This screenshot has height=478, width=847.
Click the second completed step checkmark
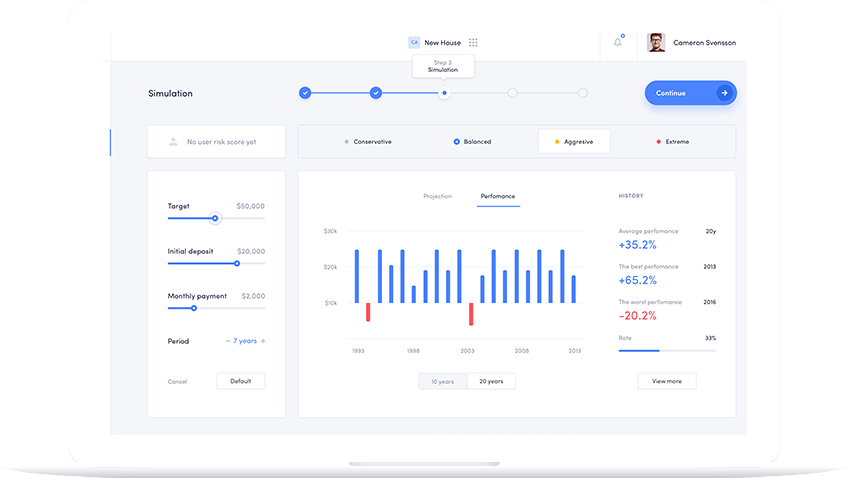pos(376,93)
